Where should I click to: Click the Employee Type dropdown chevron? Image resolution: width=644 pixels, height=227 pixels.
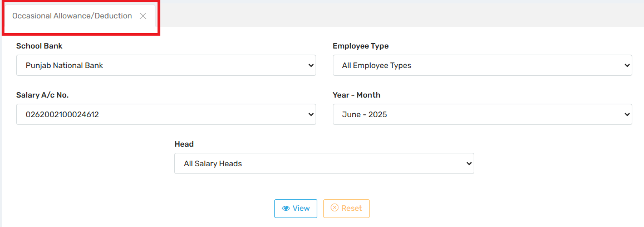(x=627, y=65)
